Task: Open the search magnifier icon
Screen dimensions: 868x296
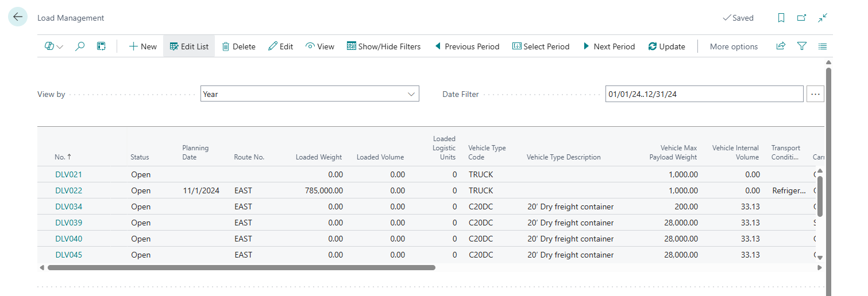Action: click(x=80, y=46)
